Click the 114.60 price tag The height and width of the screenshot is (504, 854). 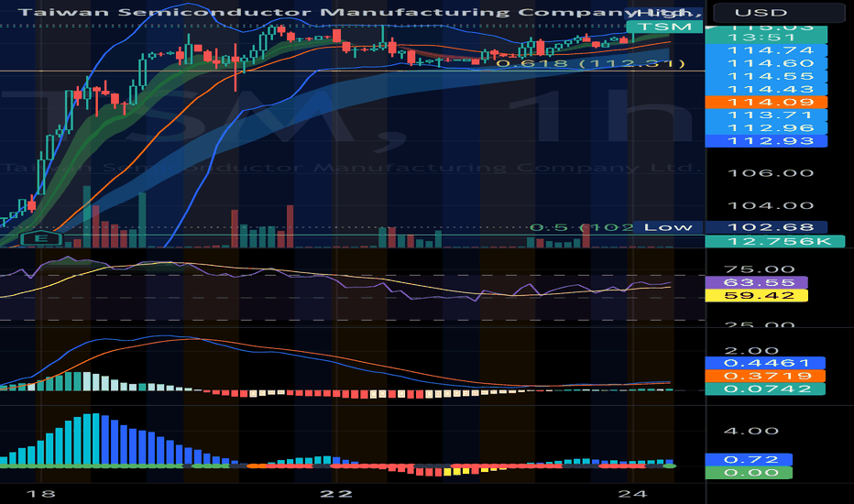click(766, 64)
